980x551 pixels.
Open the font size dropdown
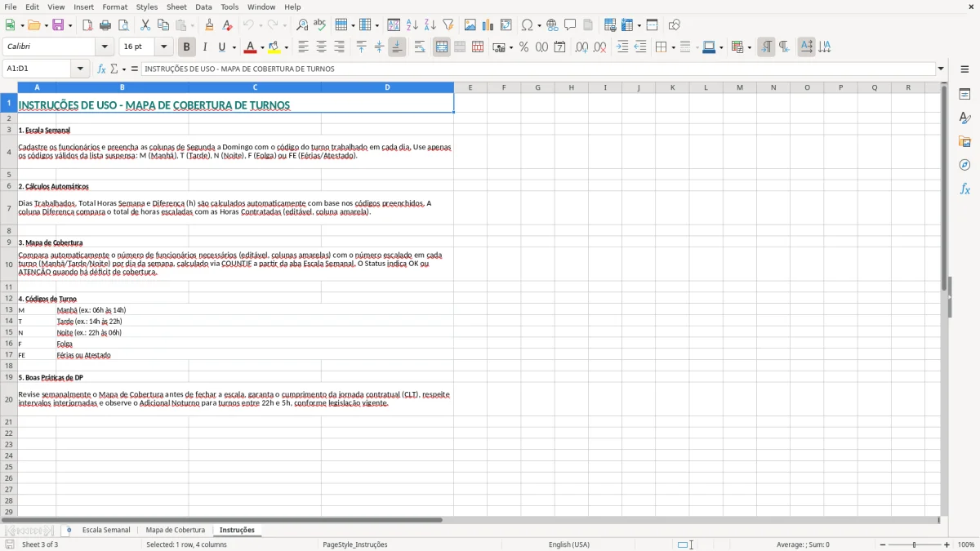tap(164, 47)
